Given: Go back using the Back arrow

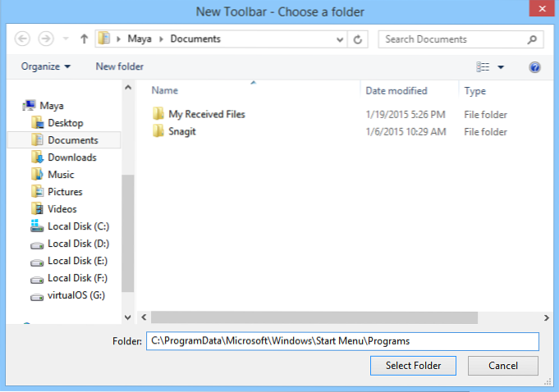Looking at the screenshot, I should pos(22,39).
